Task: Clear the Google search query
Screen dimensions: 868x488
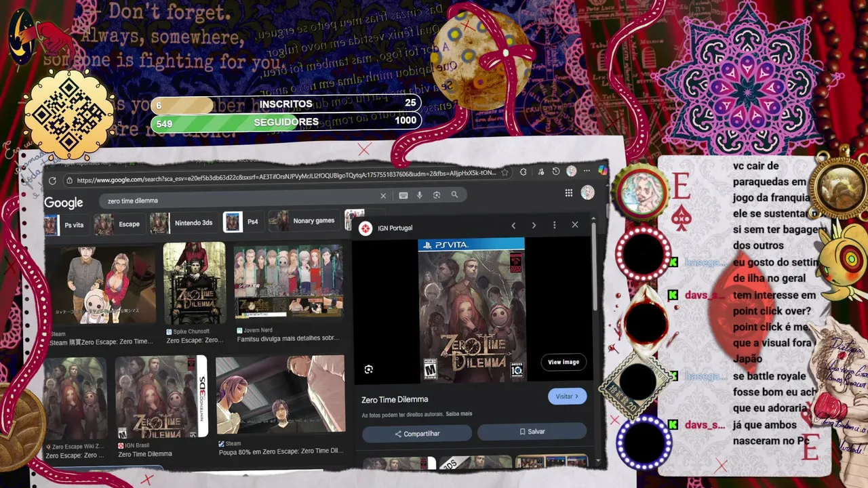Action: tap(383, 196)
